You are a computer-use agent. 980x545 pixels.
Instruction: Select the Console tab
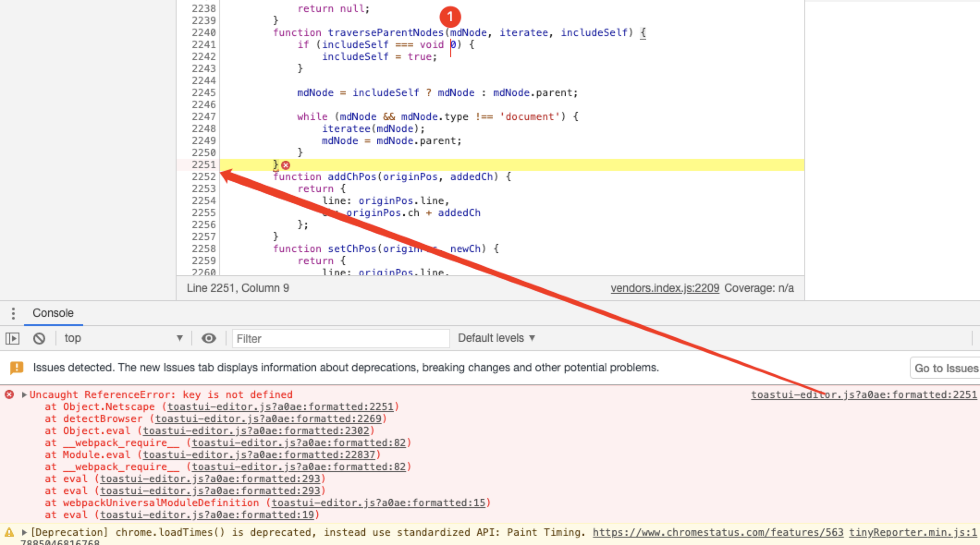tap(53, 313)
